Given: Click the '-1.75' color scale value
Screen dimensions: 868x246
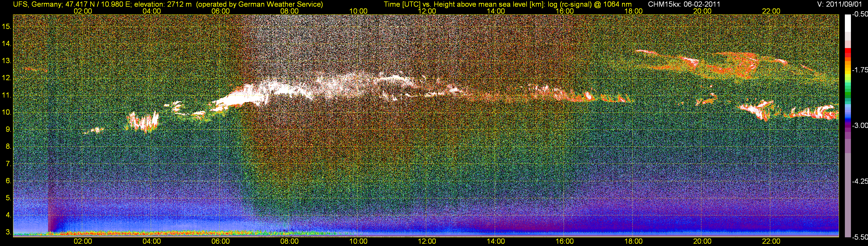Looking at the screenshot, I should (x=860, y=70).
